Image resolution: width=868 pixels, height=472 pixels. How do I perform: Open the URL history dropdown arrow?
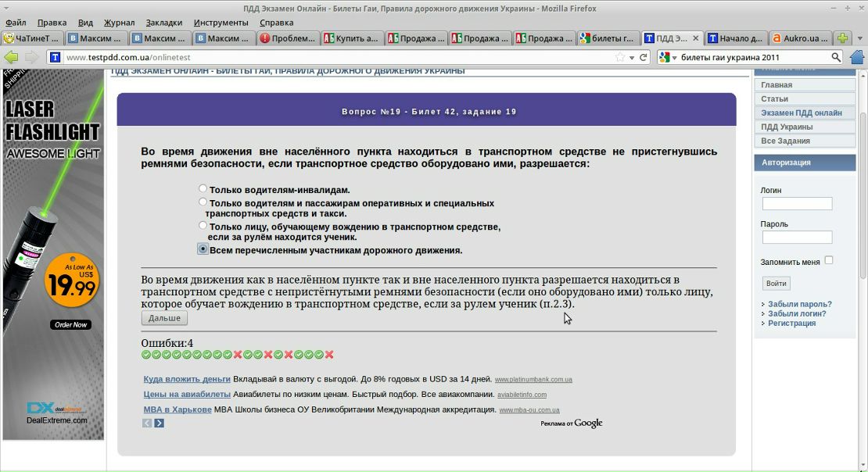pyautogui.click(x=632, y=57)
